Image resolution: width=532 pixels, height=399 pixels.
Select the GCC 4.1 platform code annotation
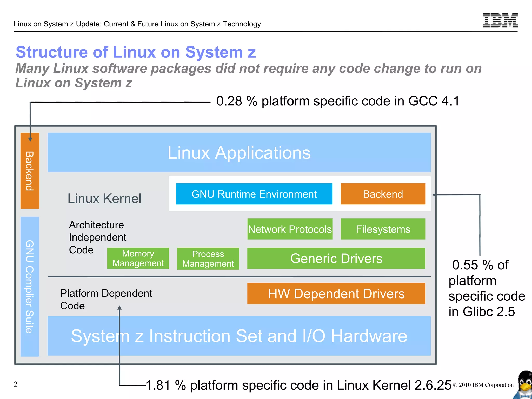pos(338,101)
